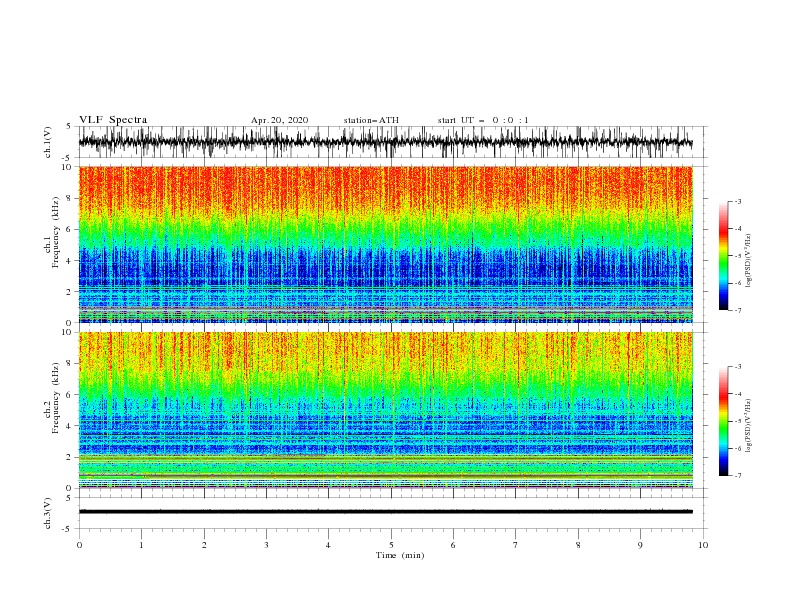This screenshot has width=792, height=612.
Task: Click inside the ch.1 spectrogram panel
Action: tap(385, 244)
